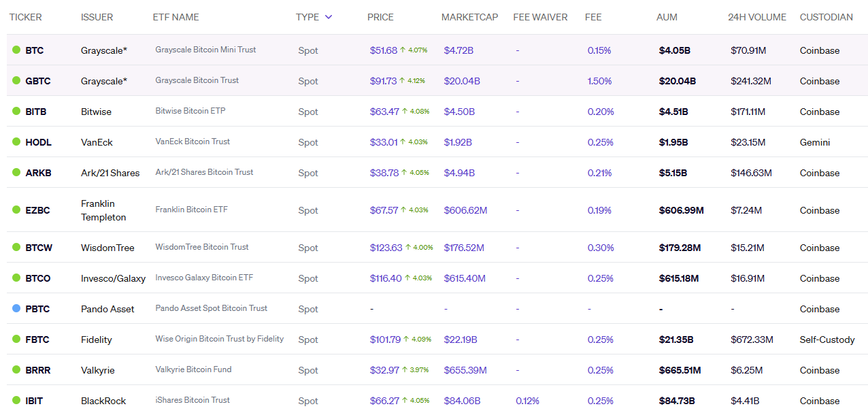Click the up arrow beside BTCW price
This screenshot has height=413, width=868.
[x=408, y=247]
